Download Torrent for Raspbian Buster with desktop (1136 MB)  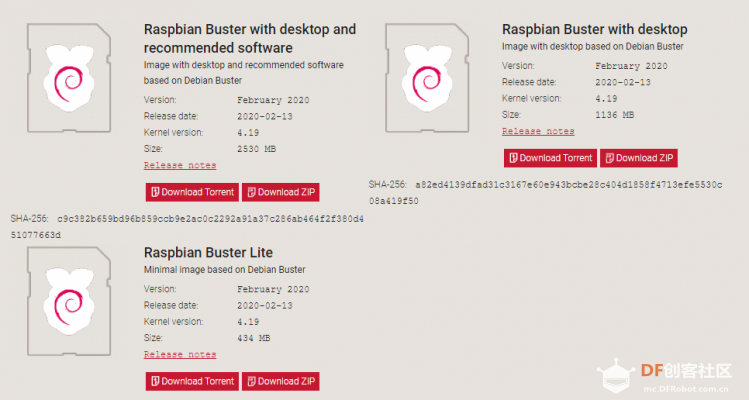pos(550,158)
